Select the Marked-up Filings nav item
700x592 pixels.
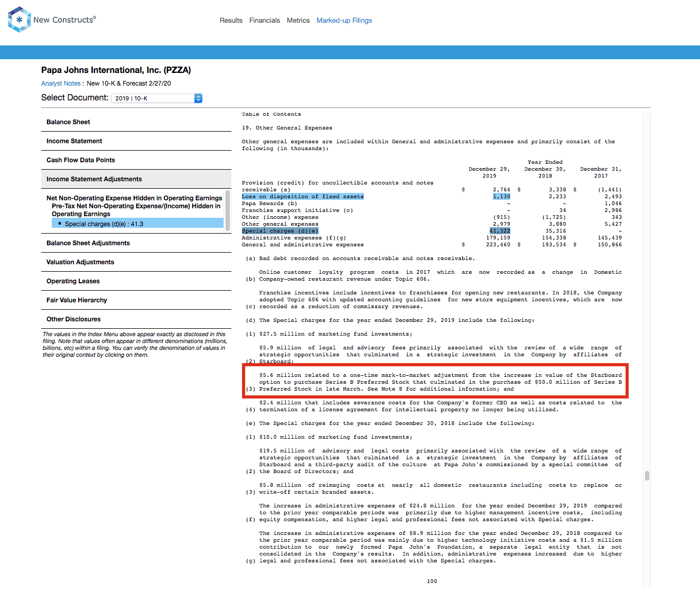click(x=344, y=21)
